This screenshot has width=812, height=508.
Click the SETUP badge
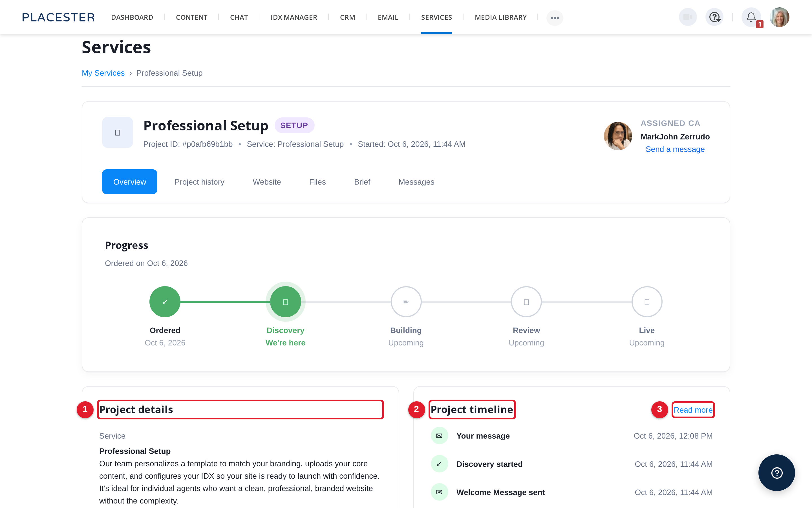[294, 125]
